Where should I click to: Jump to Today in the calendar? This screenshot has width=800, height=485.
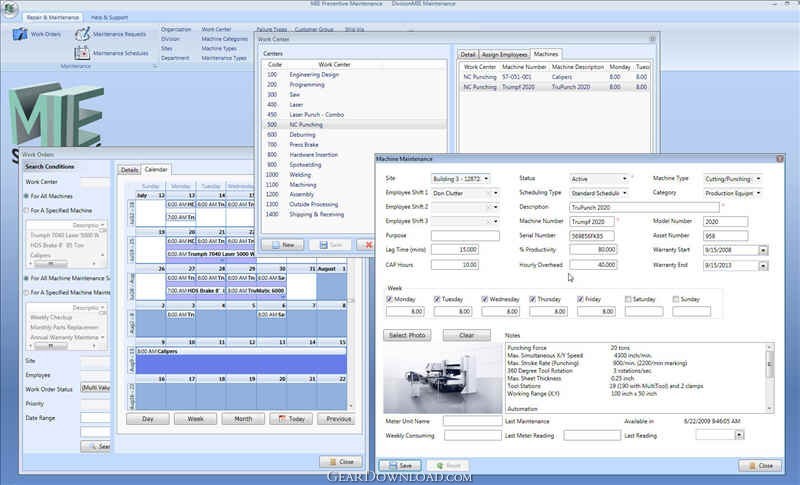(291, 419)
